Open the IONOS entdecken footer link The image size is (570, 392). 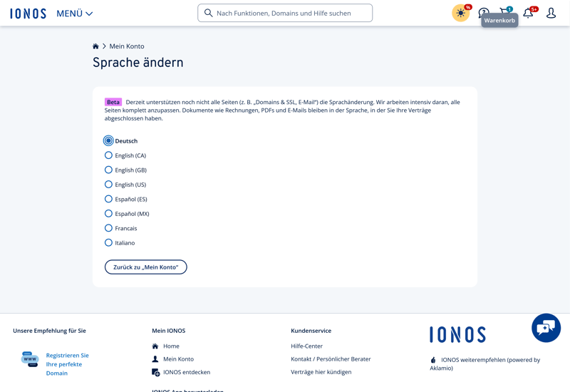pos(186,372)
